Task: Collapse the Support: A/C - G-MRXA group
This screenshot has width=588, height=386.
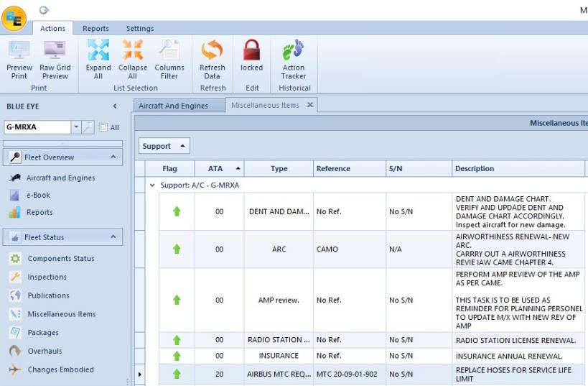Action: tap(152, 185)
